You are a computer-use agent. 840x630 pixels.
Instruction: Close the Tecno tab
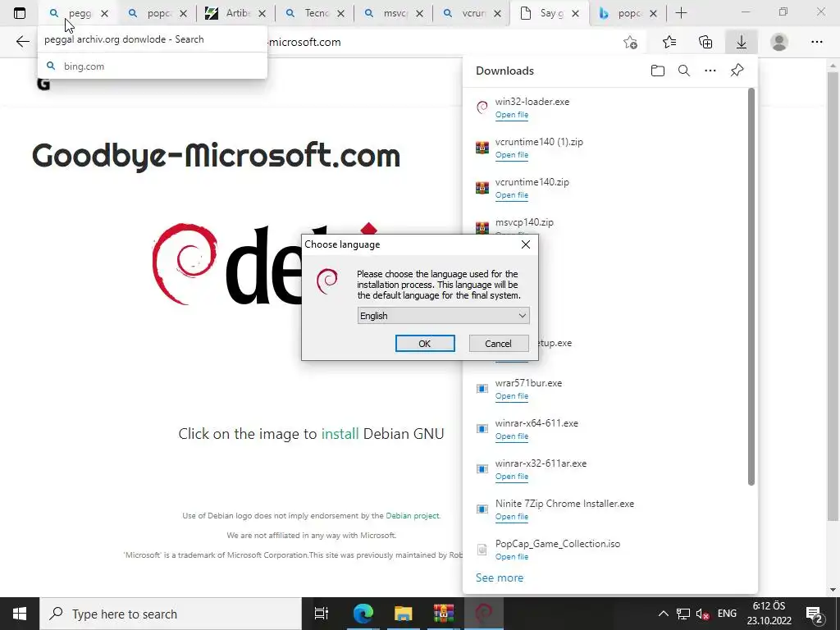(x=340, y=14)
